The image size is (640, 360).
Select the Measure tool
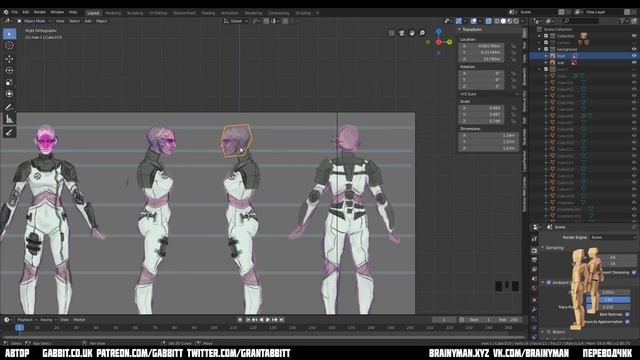tap(9, 119)
